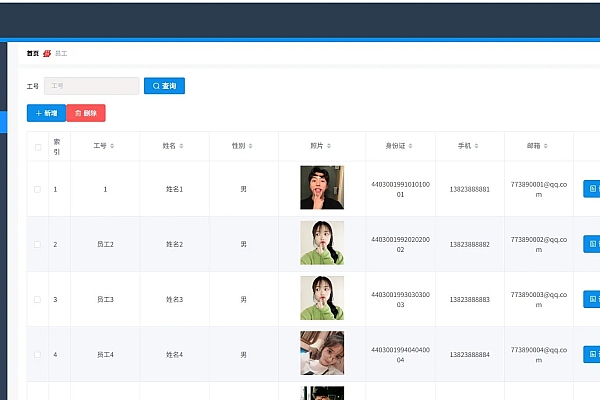Open photo thumbnail of 姓名1

[x=322, y=188]
